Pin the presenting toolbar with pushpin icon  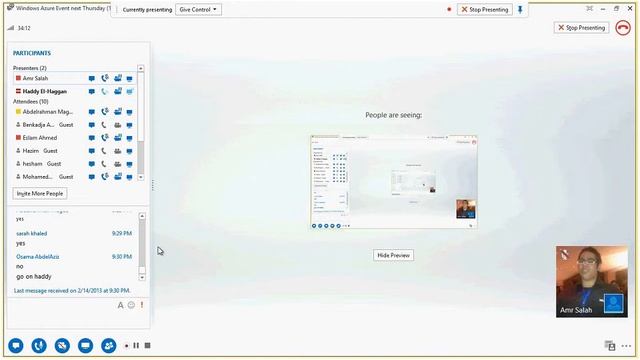click(520, 9)
